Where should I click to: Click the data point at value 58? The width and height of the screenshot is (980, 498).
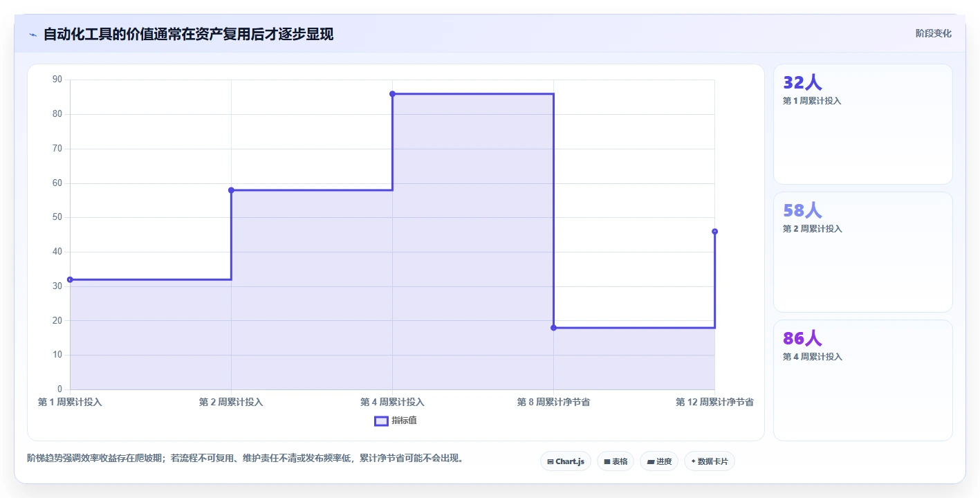[x=231, y=190]
